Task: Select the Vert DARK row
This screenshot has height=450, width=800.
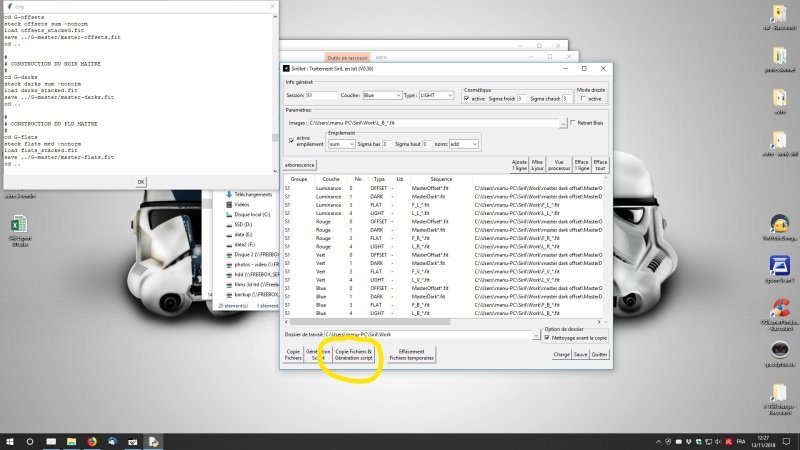Action: (x=443, y=263)
